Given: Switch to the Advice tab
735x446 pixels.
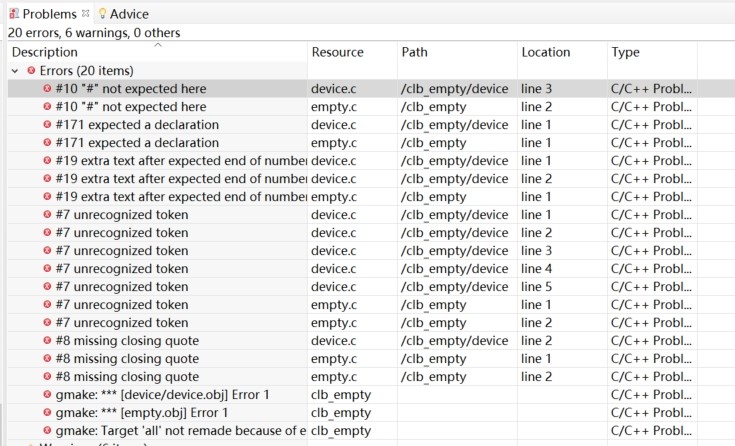Looking at the screenshot, I should coord(129,14).
